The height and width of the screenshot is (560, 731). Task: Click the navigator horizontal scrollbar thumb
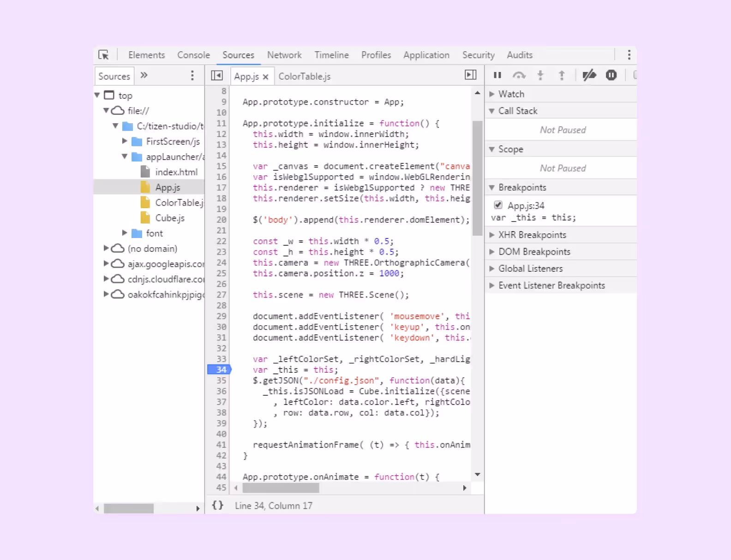pos(129,508)
